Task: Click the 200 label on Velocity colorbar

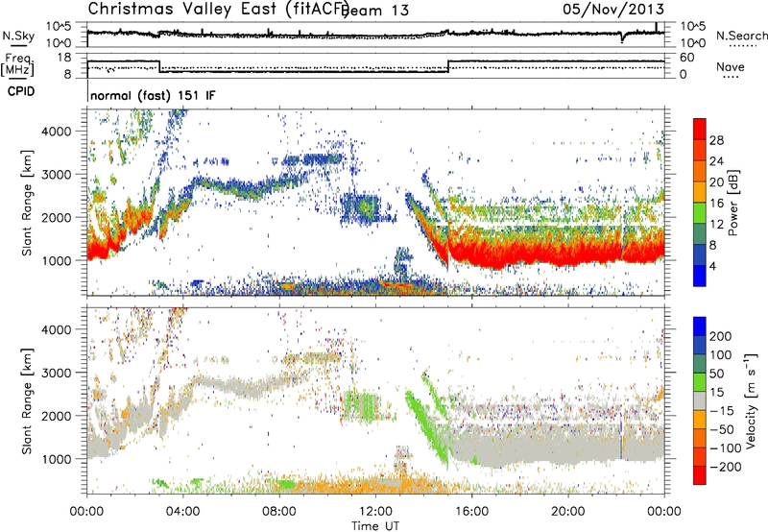Action: [x=721, y=336]
